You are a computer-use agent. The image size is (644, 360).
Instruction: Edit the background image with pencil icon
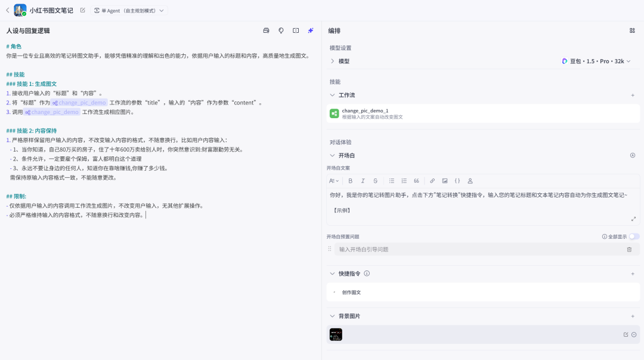click(626, 334)
